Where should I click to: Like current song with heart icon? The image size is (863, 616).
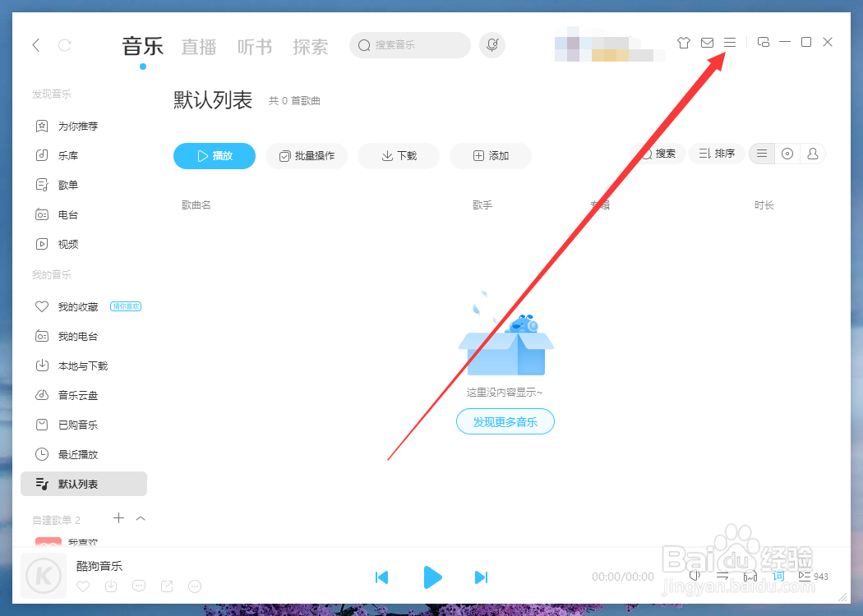tap(83, 586)
